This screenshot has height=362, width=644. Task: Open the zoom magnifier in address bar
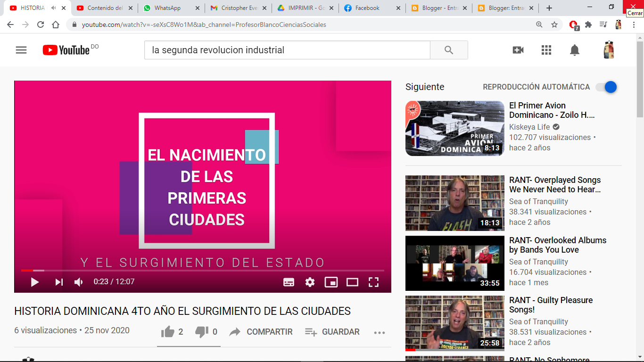tap(539, 25)
